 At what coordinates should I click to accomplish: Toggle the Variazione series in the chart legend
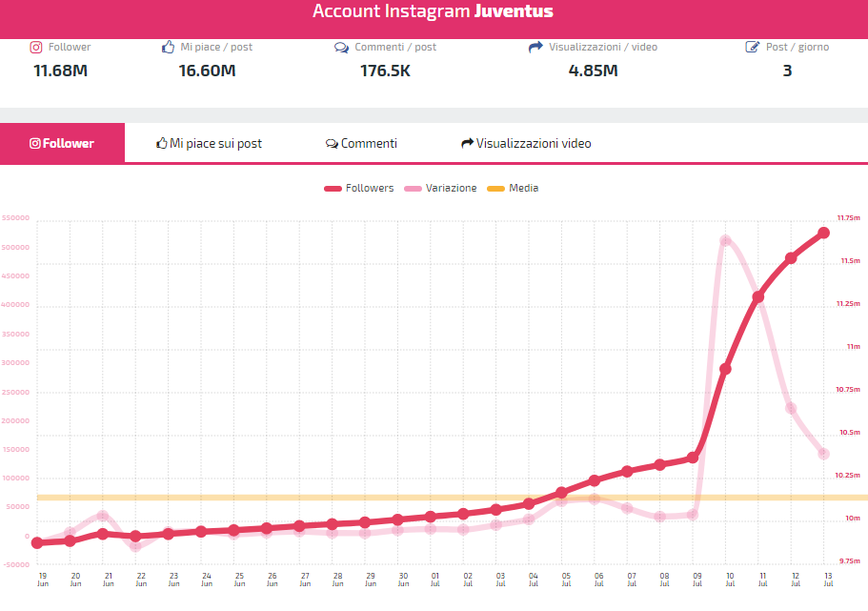(x=440, y=189)
